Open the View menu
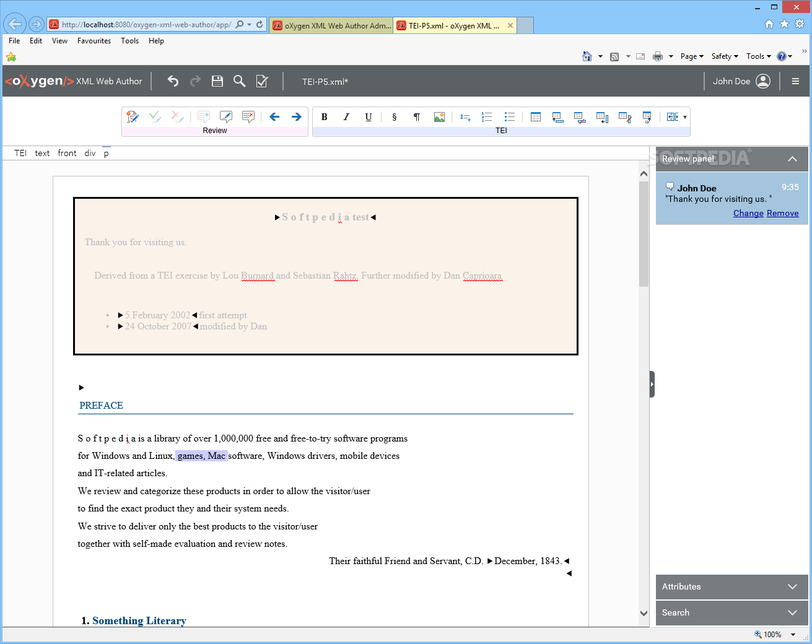Image resolution: width=812 pixels, height=644 pixels. [59, 41]
